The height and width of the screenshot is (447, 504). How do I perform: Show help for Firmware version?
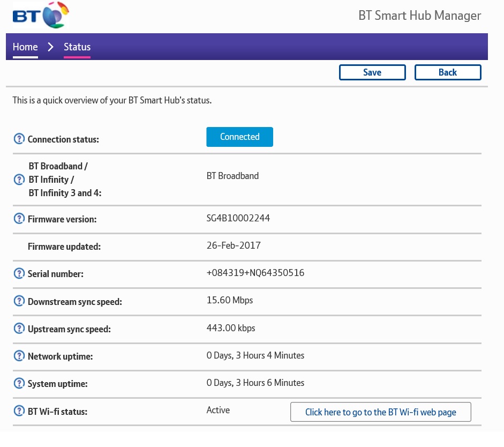(19, 219)
